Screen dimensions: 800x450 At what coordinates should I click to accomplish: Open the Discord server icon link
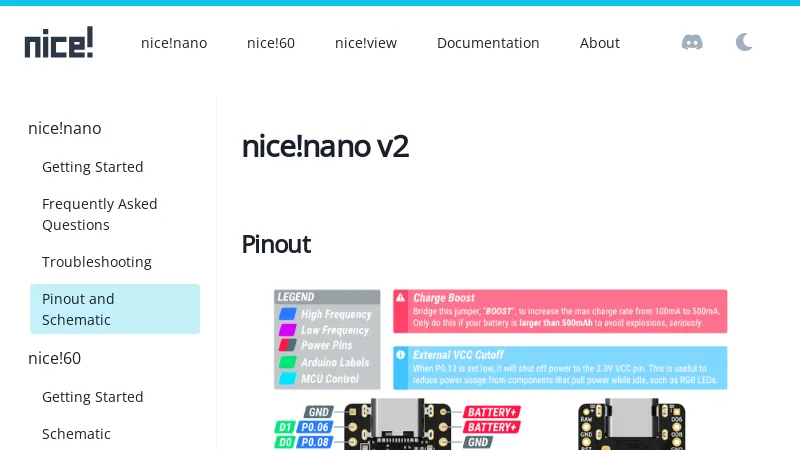coord(692,42)
